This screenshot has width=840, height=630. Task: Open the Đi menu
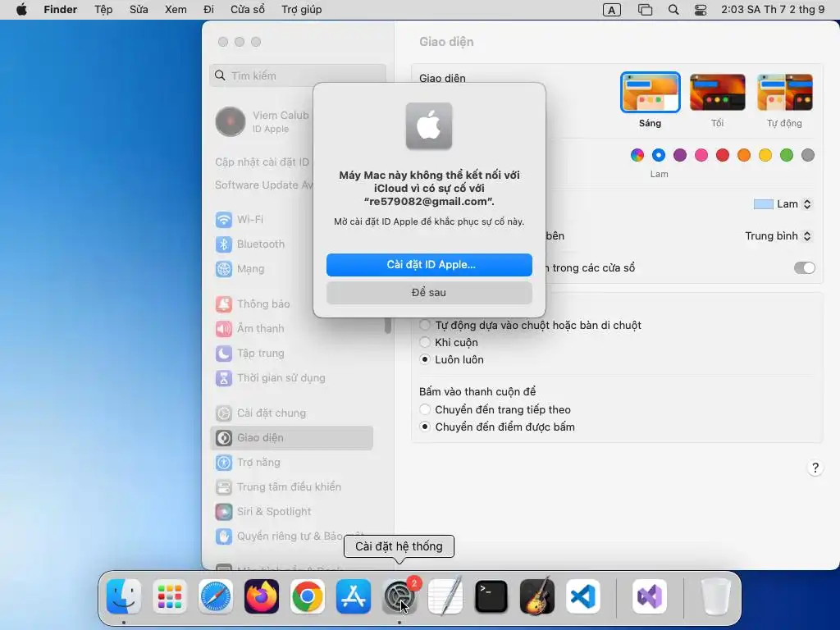[x=209, y=10]
